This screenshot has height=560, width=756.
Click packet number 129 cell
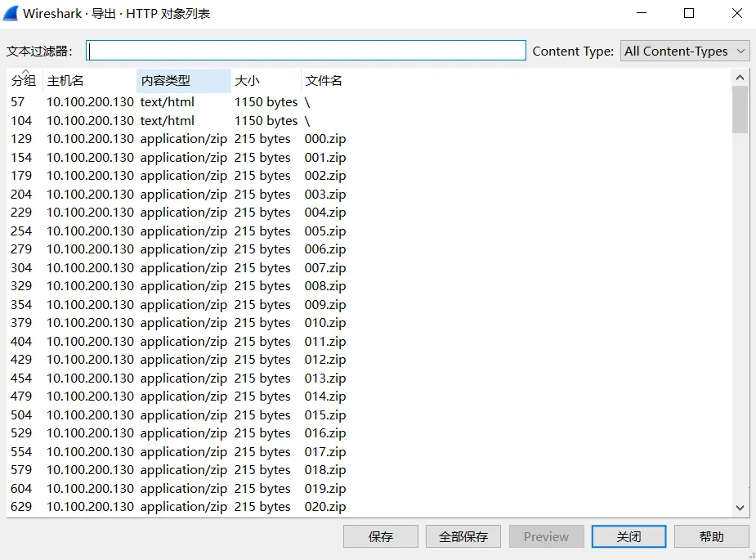(21, 139)
